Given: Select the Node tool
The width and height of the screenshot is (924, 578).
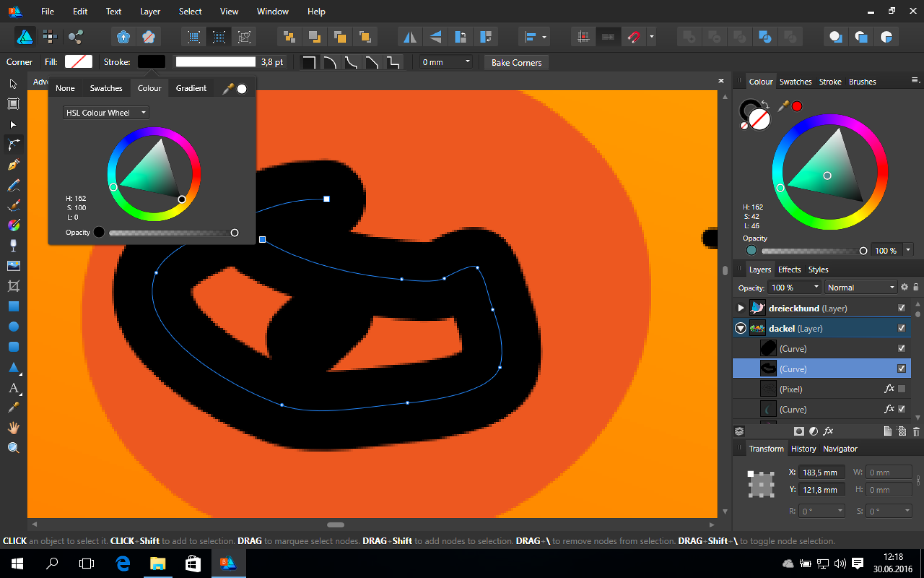Looking at the screenshot, I should [x=13, y=124].
